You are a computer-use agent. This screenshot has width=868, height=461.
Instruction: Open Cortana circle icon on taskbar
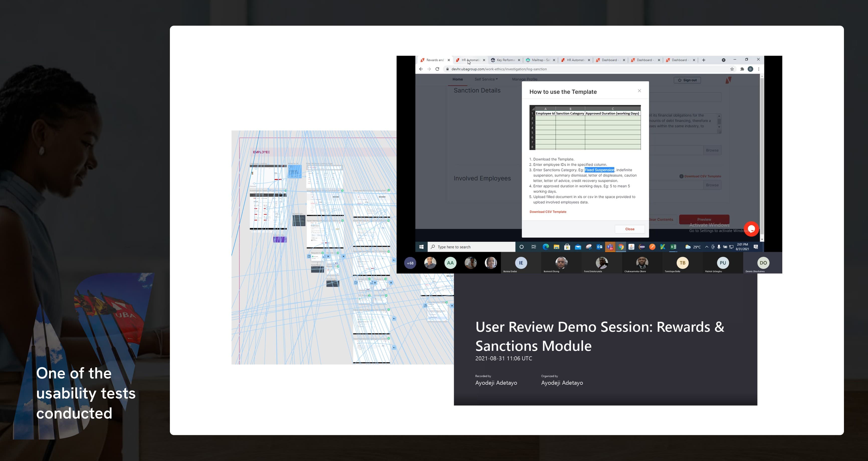point(522,247)
